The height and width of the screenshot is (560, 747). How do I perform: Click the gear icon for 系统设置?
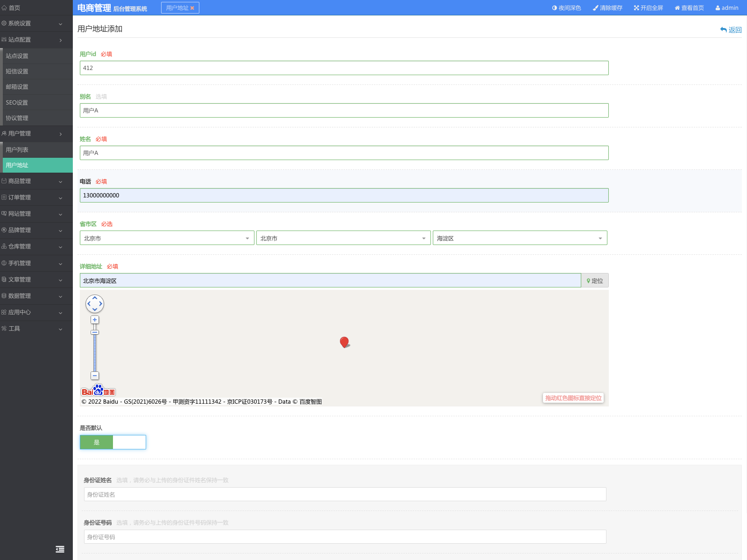4,23
